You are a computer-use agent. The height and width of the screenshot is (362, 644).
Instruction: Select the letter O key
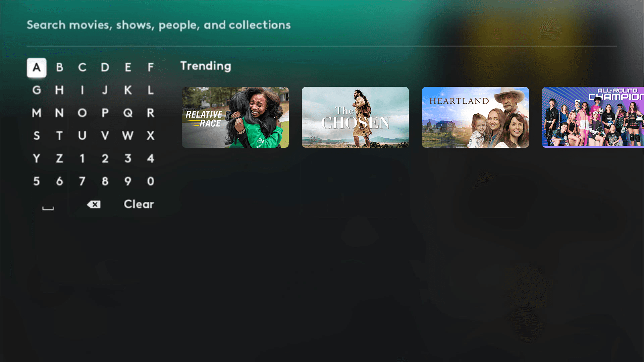(82, 113)
